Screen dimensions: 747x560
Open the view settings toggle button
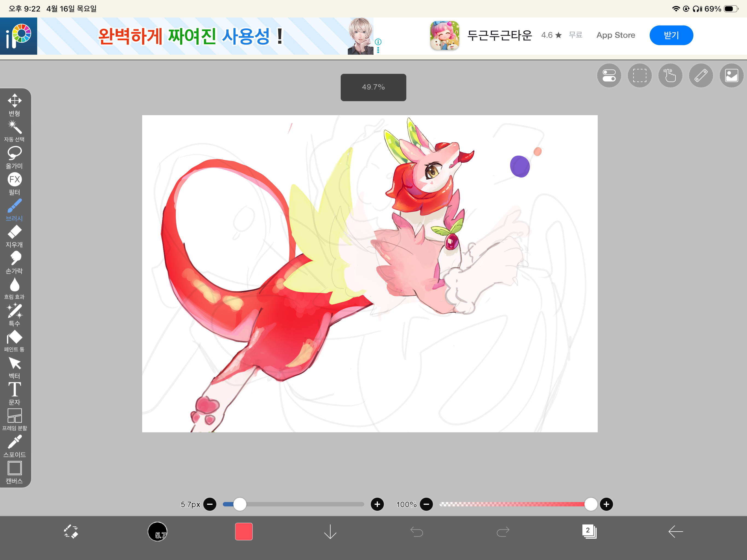(609, 75)
